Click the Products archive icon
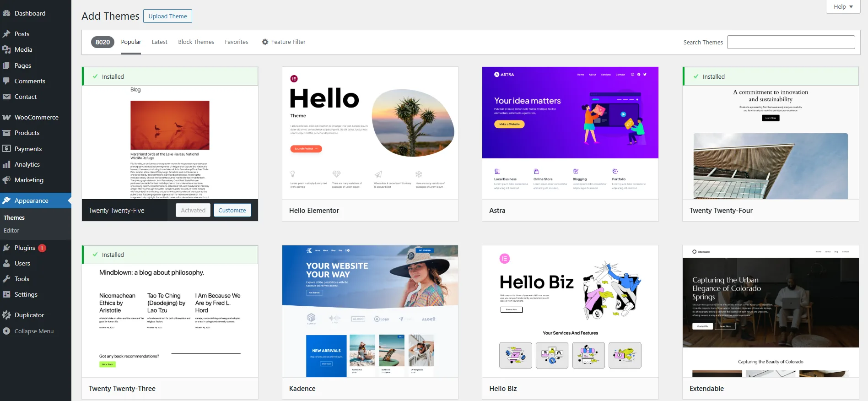Image resolution: width=868 pixels, height=401 pixels. click(6, 133)
